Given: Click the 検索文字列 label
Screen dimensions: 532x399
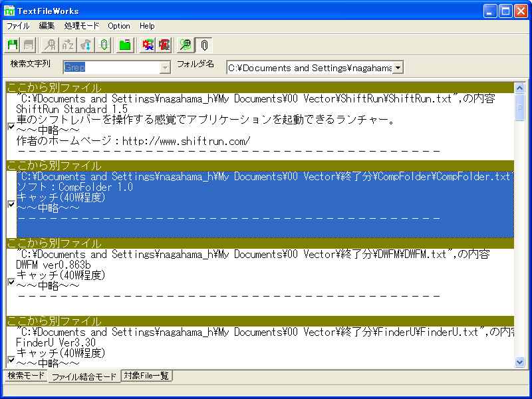Looking at the screenshot, I should [31, 64].
